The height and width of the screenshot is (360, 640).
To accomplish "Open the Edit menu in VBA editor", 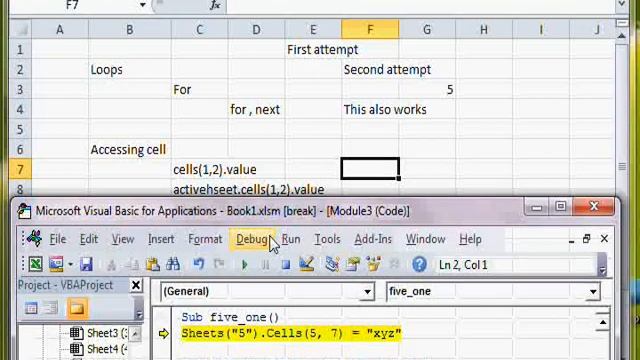I will coord(89,239).
